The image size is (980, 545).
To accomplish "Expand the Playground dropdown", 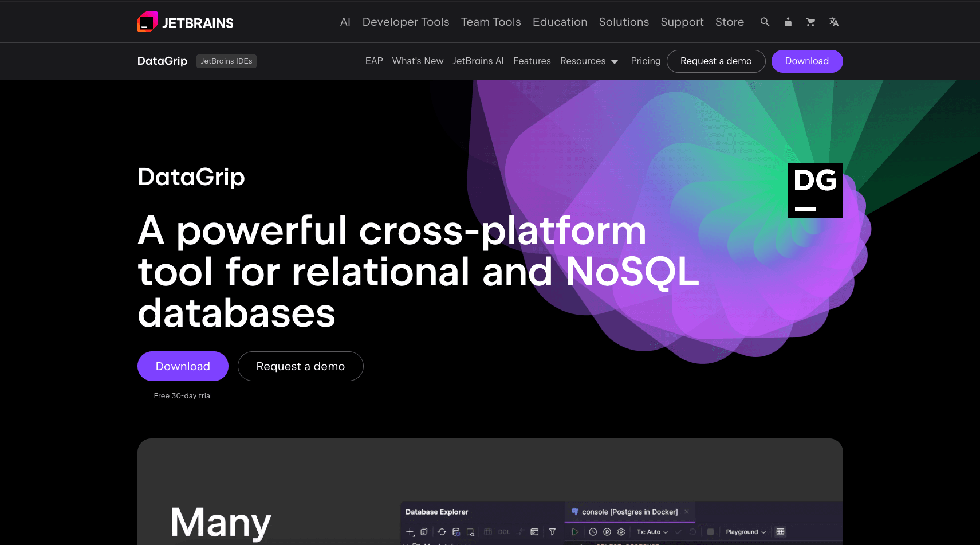I will point(746,532).
